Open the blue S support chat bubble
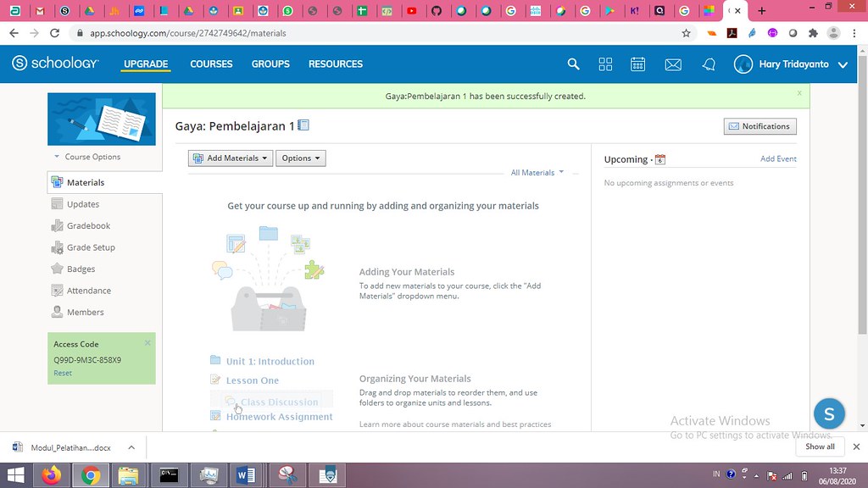Screen dimensions: 868x488 [x=829, y=413]
